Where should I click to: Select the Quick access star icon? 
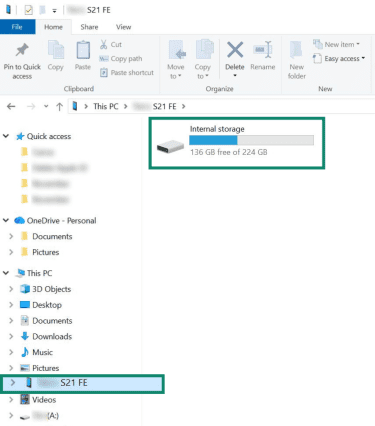tap(20, 136)
